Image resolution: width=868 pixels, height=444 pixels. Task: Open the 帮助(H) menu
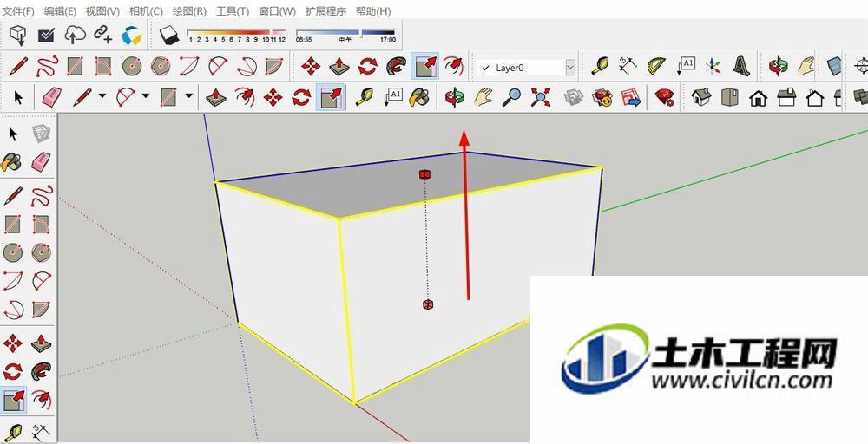pos(373,11)
